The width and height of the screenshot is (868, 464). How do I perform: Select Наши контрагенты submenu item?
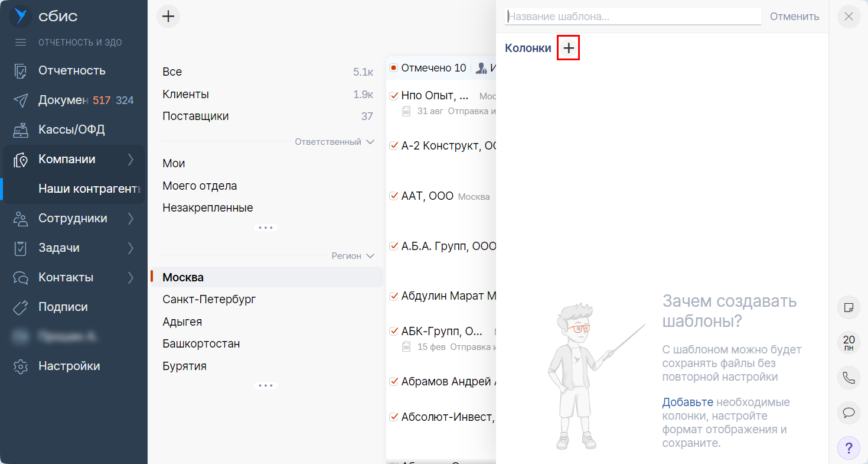tap(90, 189)
